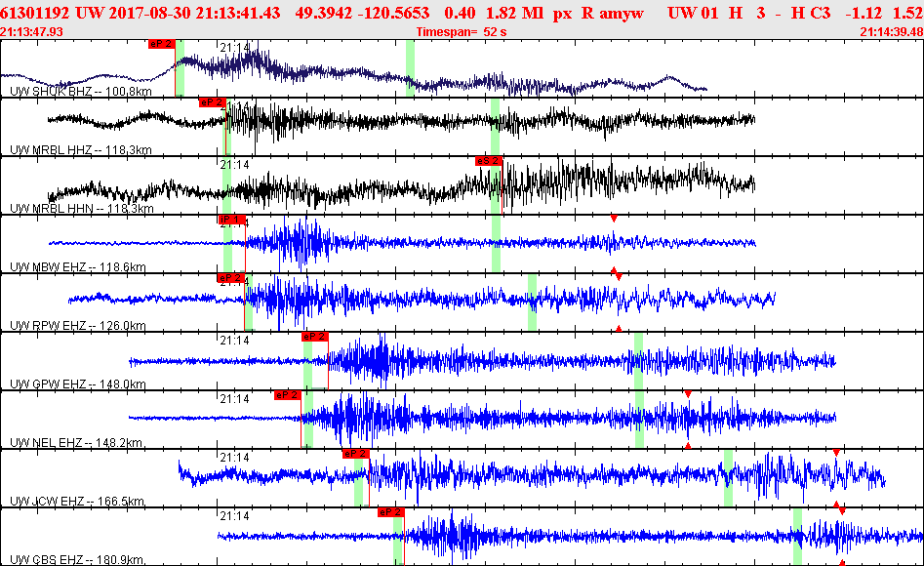
Task: Click the eP 2 pick flag on GPW trace
Action: coord(315,337)
